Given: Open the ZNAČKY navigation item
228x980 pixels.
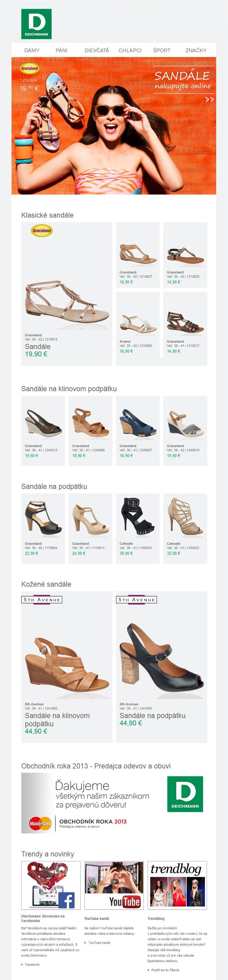Looking at the screenshot, I should point(196,50).
